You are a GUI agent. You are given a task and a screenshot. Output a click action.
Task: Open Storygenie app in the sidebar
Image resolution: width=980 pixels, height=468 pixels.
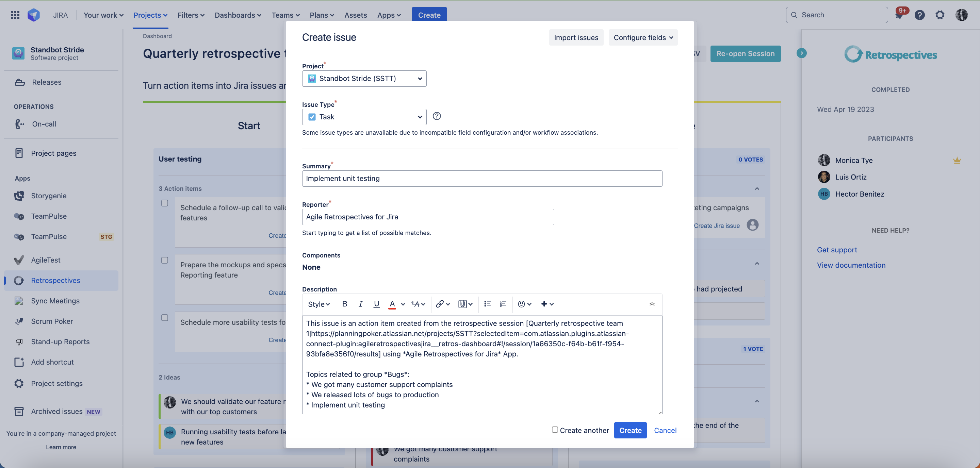(61, 196)
